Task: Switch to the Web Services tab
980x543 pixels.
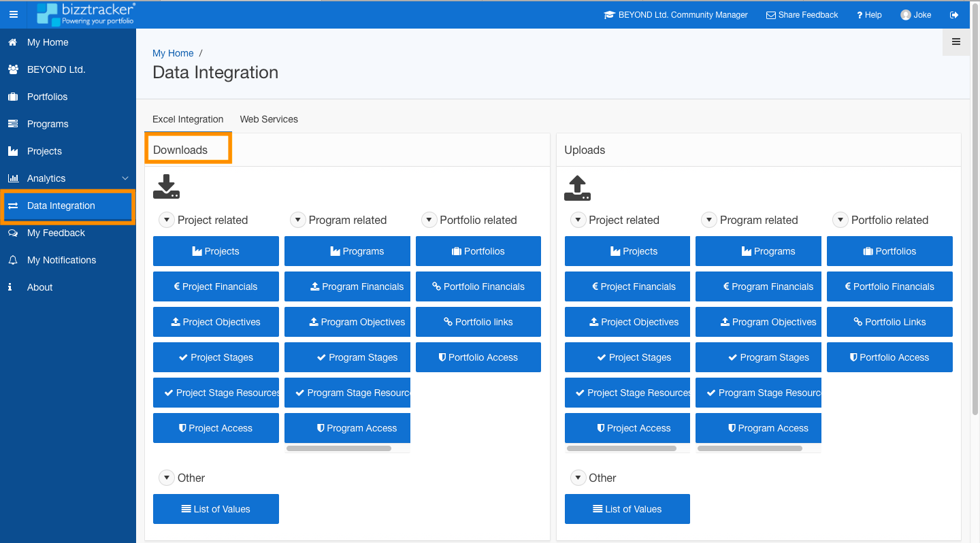Action: (269, 119)
